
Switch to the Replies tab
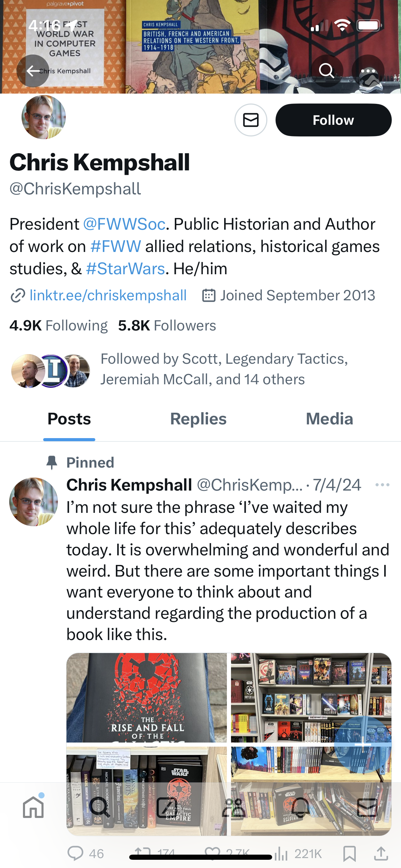198,419
